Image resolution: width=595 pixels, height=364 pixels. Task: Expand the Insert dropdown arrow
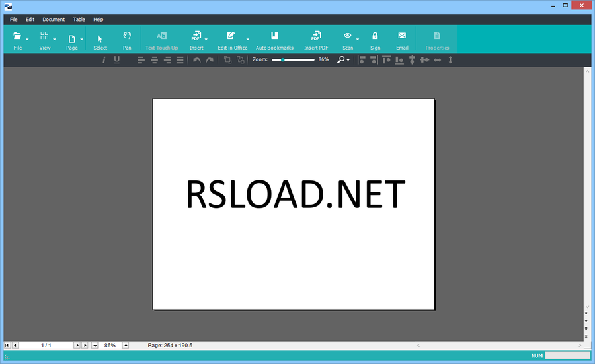coord(206,39)
